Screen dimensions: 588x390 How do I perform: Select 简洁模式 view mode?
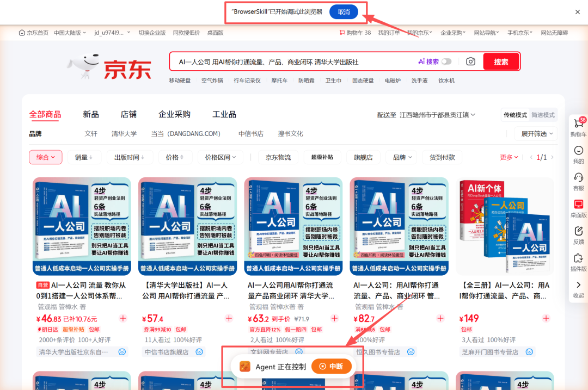(x=543, y=115)
